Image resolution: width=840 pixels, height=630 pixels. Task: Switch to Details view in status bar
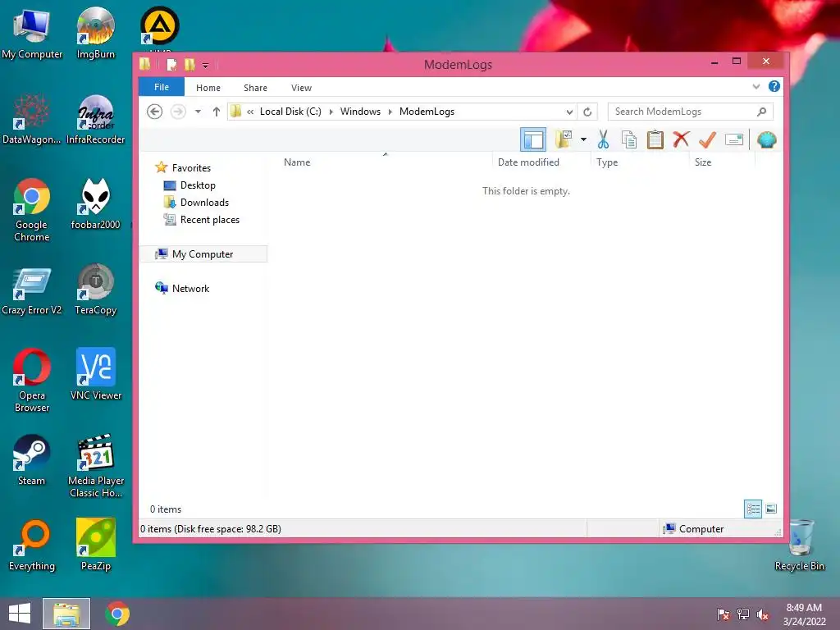coord(753,509)
